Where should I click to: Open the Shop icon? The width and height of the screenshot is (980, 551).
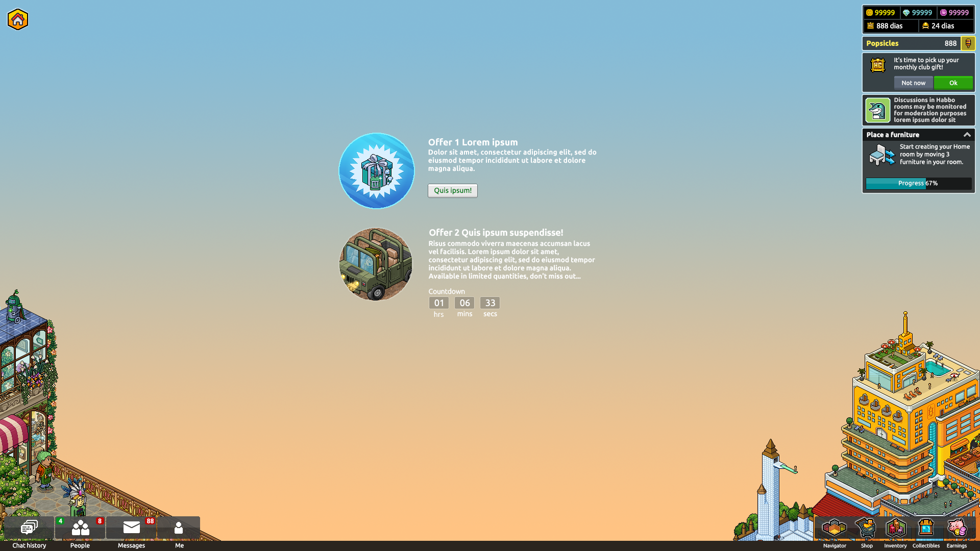(866, 528)
